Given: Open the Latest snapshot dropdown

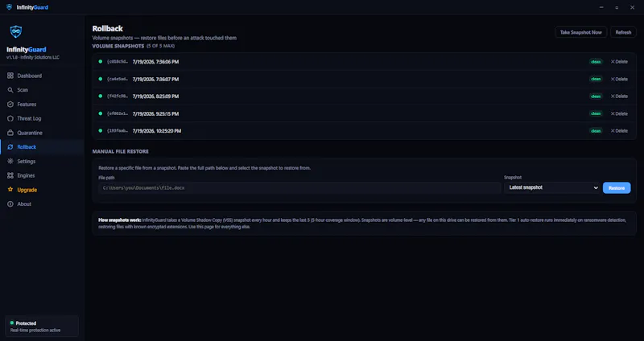Looking at the screenshot, I should [x=552, y=187].
